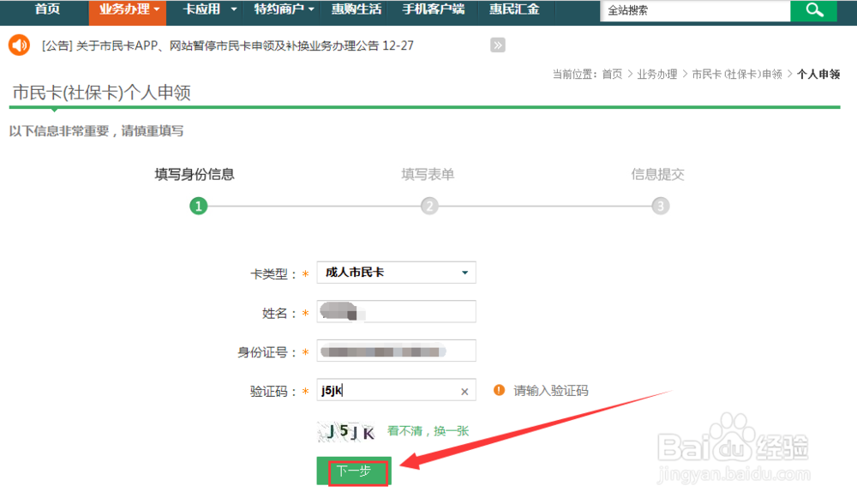Image resolution: width=857 pixels, height=504 pixels.
Task: Click 市民卡(社保卡)申领 in the breadcrumb
Action: pos(737,74)
